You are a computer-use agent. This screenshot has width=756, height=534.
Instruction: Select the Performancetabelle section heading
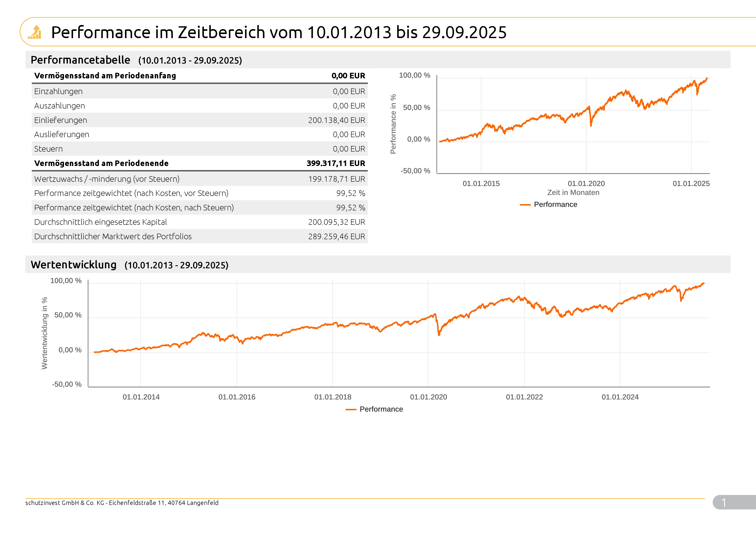tap(80, 60)
